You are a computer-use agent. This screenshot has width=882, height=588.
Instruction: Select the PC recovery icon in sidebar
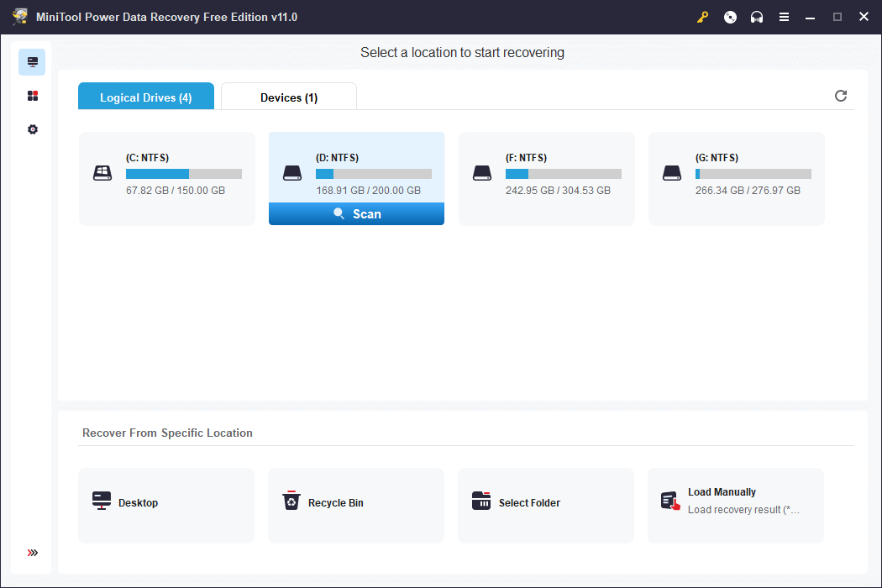point(32,61)
